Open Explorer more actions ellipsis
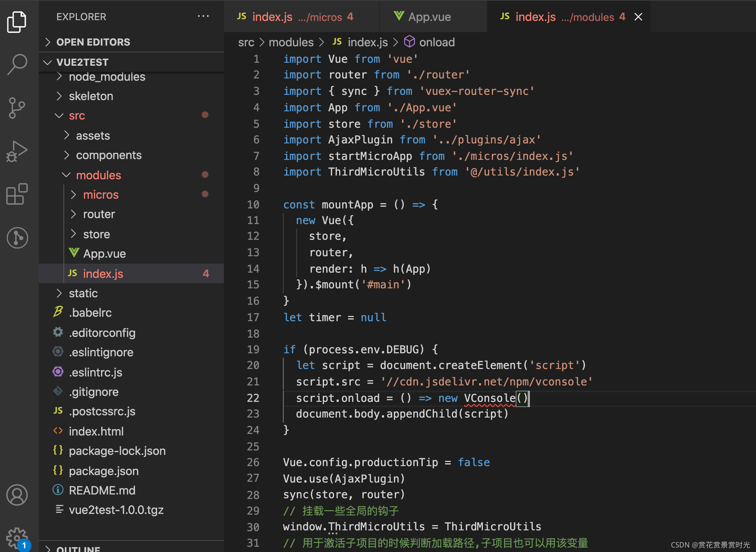Screen dimensions: 756x552 tap(203, 16)
